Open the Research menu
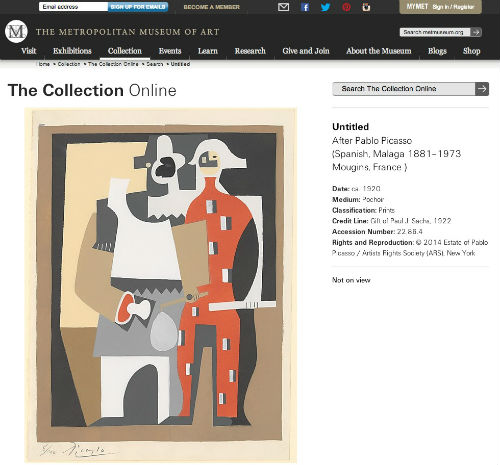Screen dimensions: 500x465 click(x=250, y=51)
